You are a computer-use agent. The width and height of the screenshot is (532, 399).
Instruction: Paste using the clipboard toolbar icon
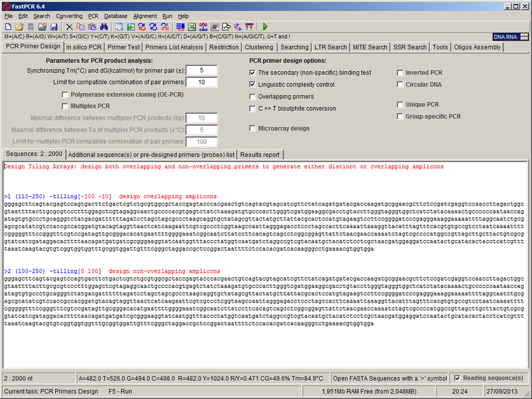click(x=93, y=27)
